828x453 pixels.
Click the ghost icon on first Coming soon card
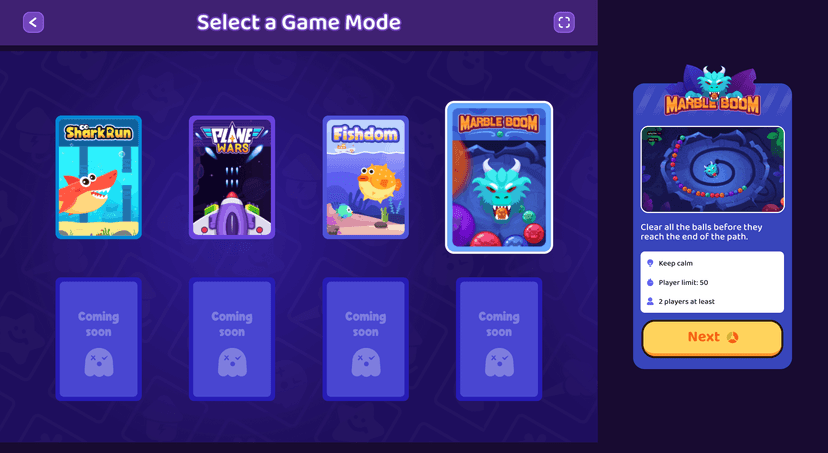(99, 362)
